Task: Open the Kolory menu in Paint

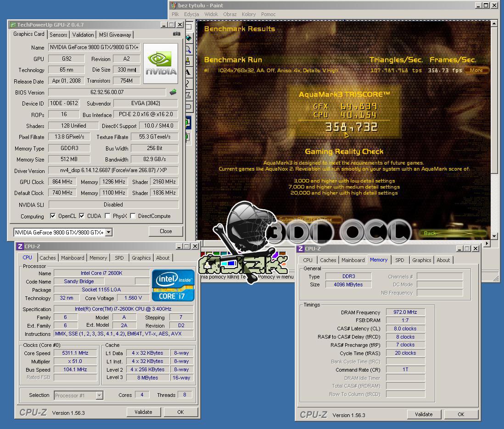Action: click(249, 14)
